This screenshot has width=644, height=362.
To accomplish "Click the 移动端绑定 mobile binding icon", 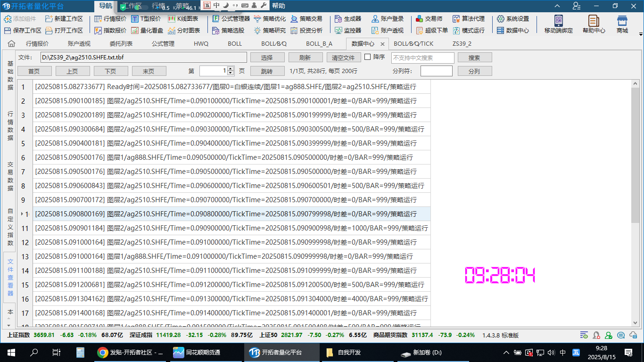I will (558, 24).
